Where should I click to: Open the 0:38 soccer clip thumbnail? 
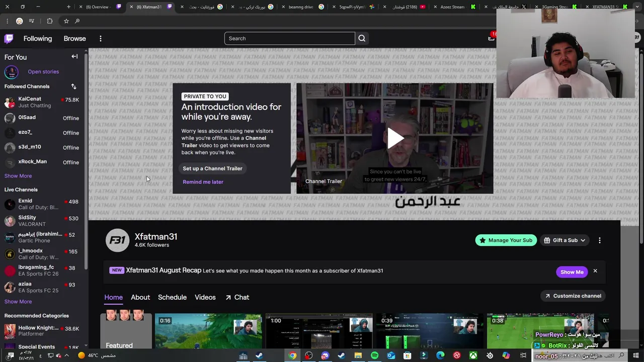point(540,331)
